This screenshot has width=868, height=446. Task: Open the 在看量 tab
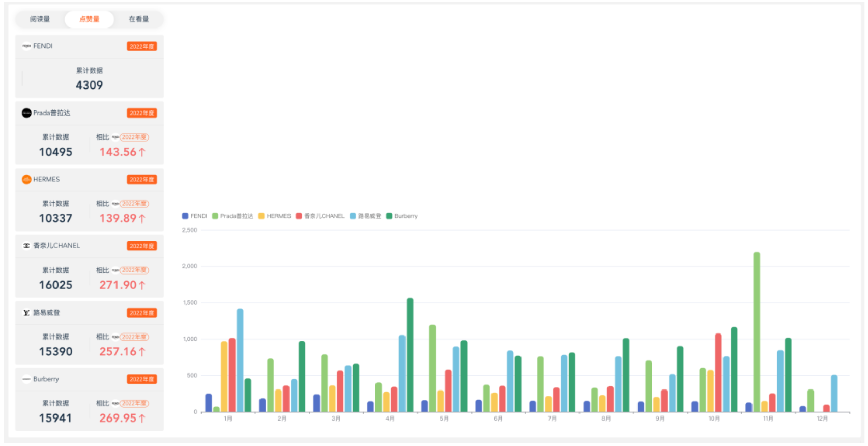138,19
